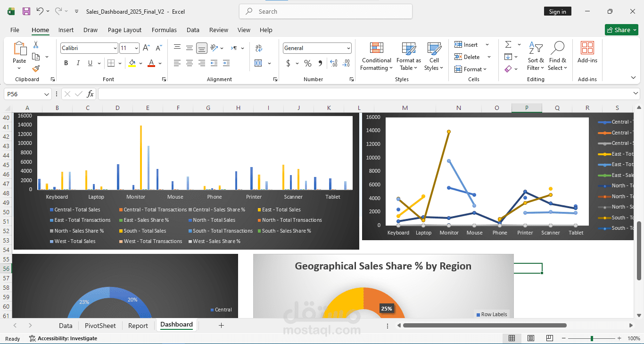Click the Cut scissors icon
This screenshot has width=644, height=344.
coord(36,45)
